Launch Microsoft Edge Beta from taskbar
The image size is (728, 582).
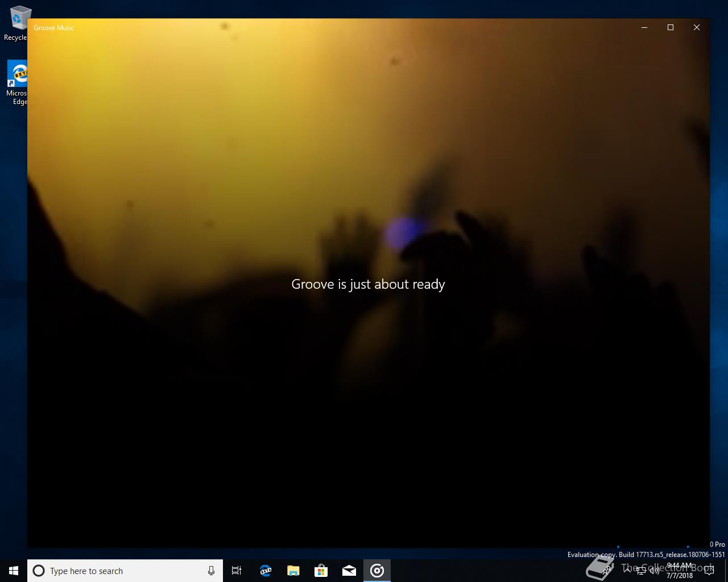coord(265,571)
